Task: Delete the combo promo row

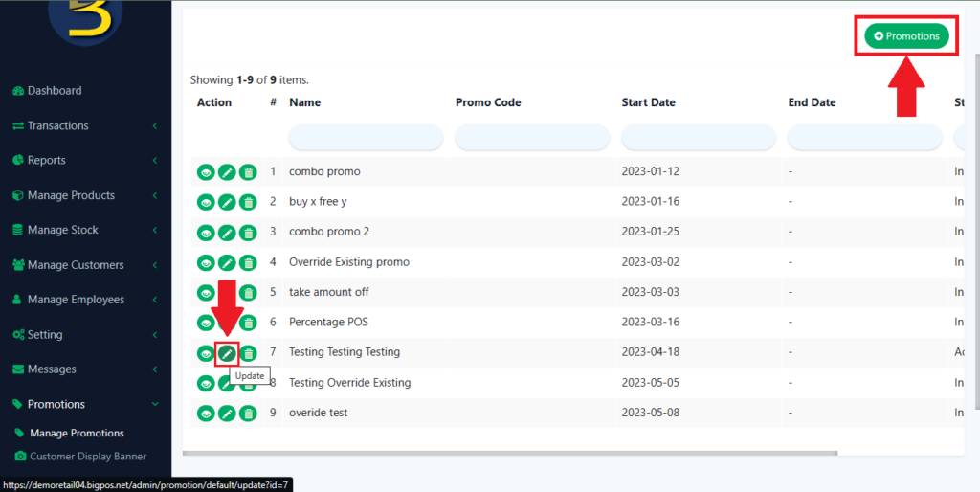Action: [248, 172]
